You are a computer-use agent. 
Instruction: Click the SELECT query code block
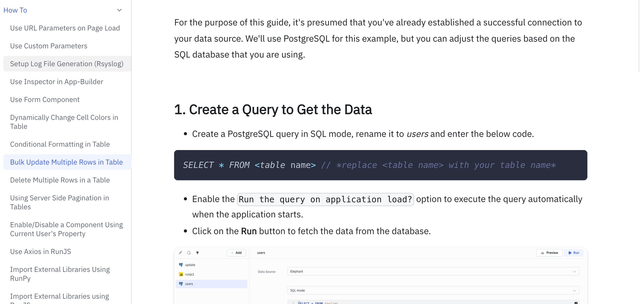pyautogui.click(x=380, y=165)
